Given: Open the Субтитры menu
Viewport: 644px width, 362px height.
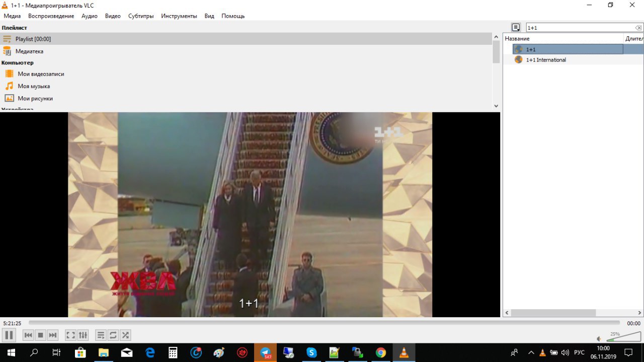Looking at the screenshot, I should coord(141,16).
